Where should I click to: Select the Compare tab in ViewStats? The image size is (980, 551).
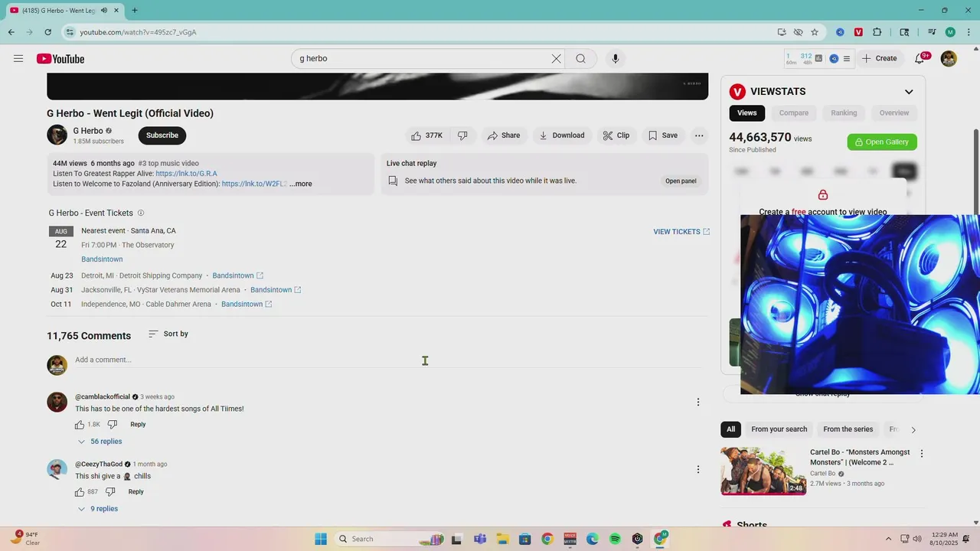coord(794,112)
